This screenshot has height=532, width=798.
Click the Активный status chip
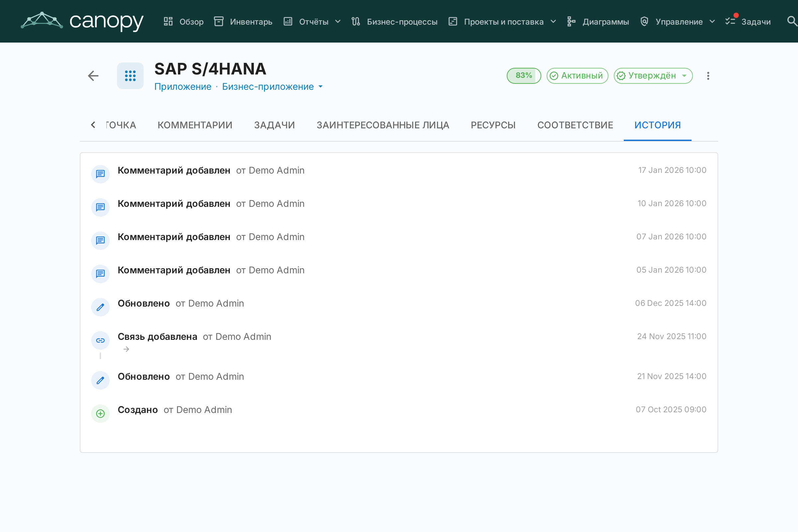578,76
